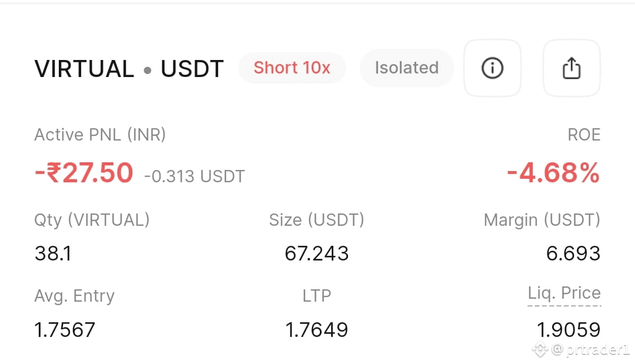Click the -0.313 USDT PNL amount
Screen dimensions: 635x364
click(195, 176)
